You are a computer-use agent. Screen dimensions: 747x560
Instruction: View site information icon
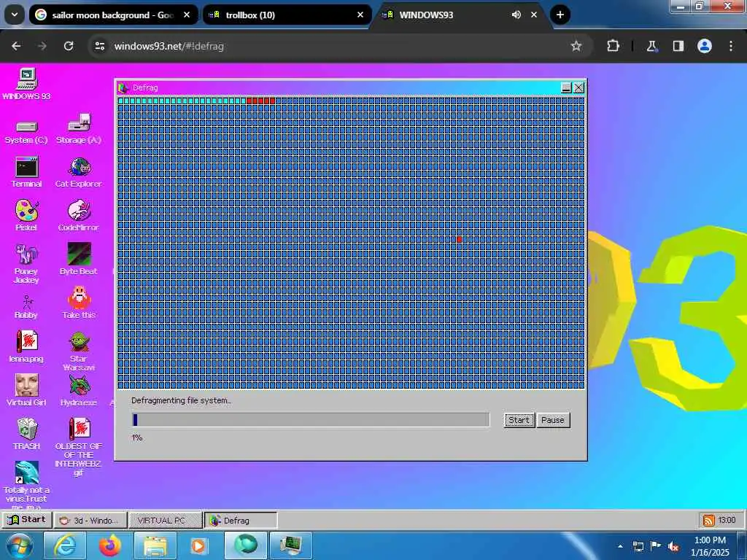click(99, 46)
